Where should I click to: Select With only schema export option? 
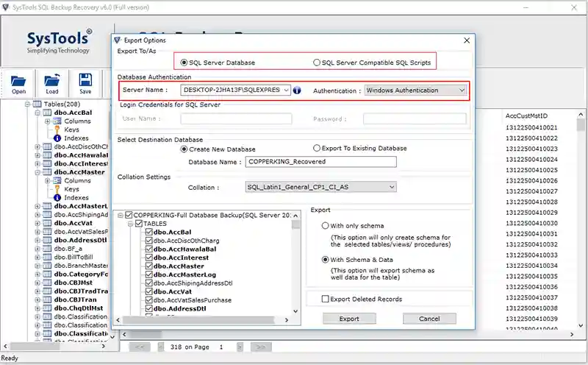click(x=325, y=226)
